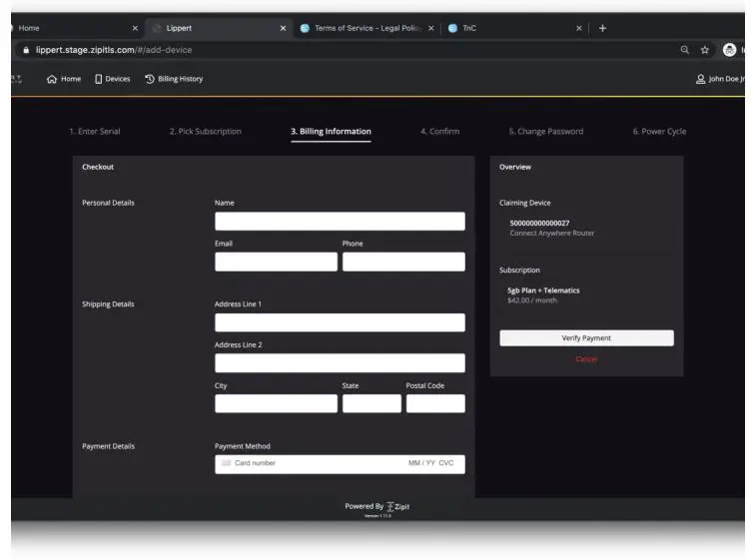Go to step 6 Power Cycle

(x=659, y=131)
